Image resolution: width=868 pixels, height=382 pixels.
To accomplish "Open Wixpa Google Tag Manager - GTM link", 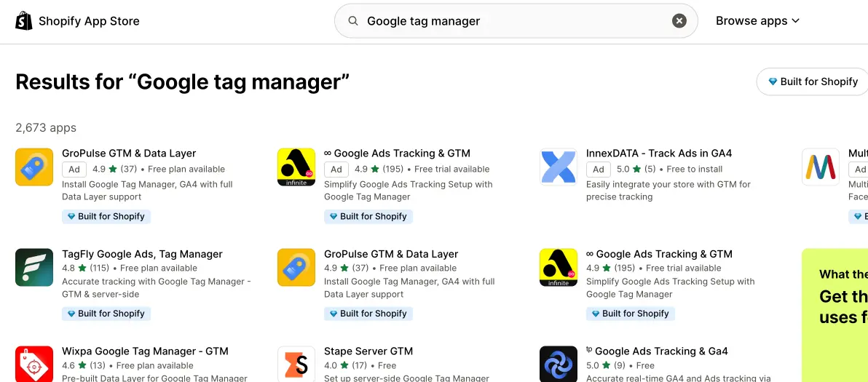I will (145, 351).
